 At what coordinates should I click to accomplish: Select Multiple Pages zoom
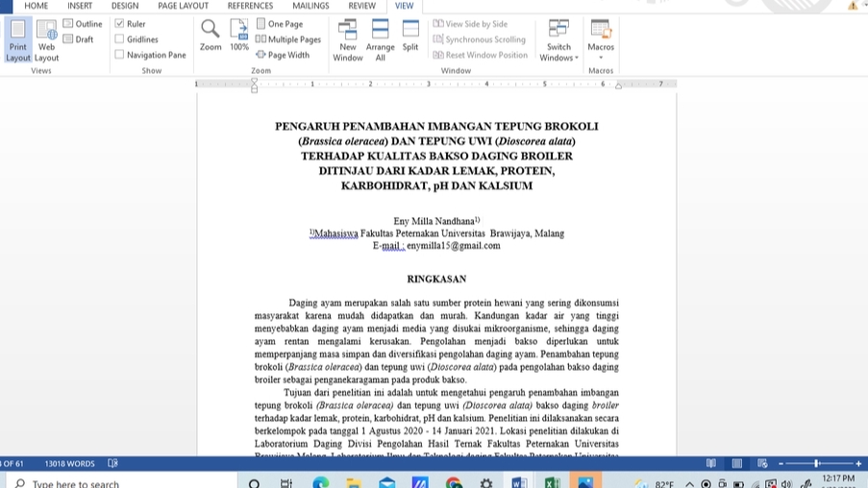point(288,39)
